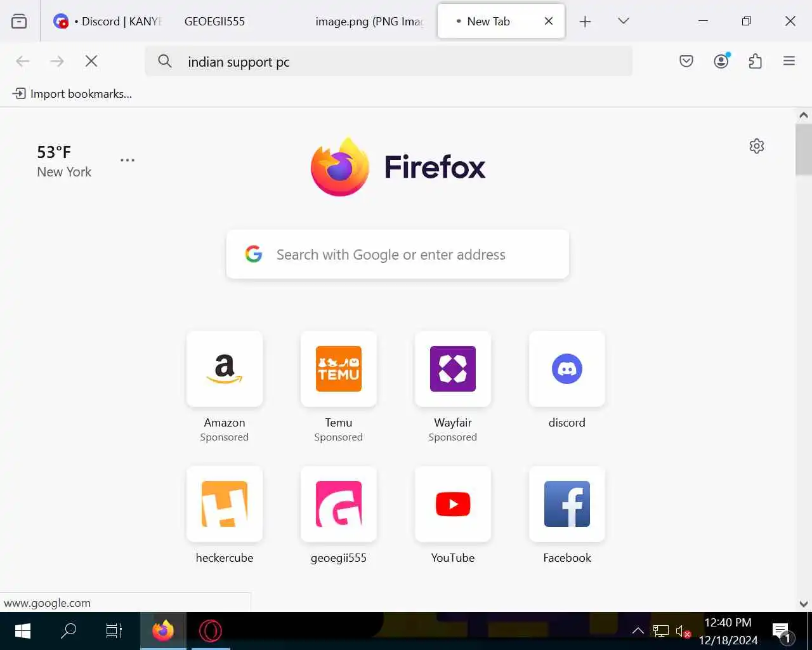Screen dimensions: 812x650
Task: Click the page scrollbar down arrow
Action: (804, 604)
